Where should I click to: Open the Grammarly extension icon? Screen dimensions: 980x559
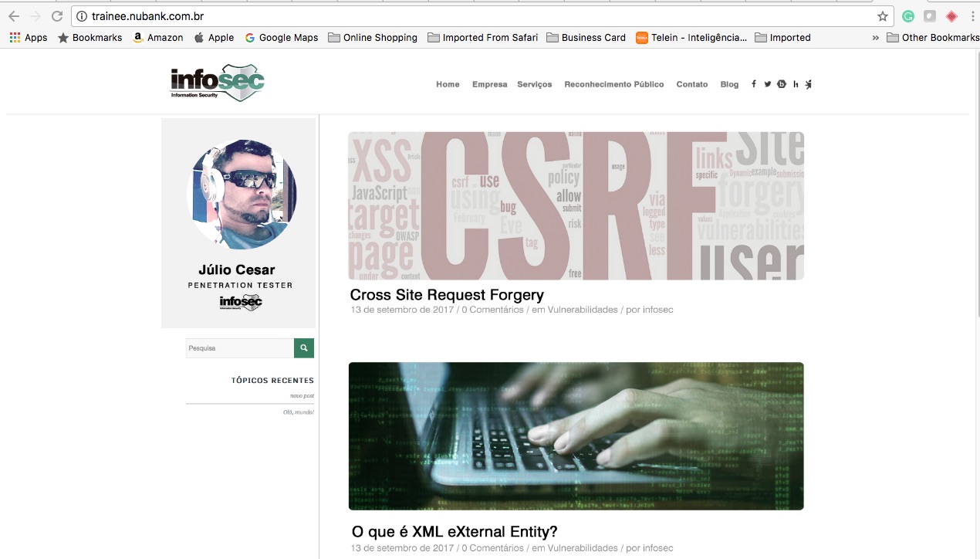point(908,16)
